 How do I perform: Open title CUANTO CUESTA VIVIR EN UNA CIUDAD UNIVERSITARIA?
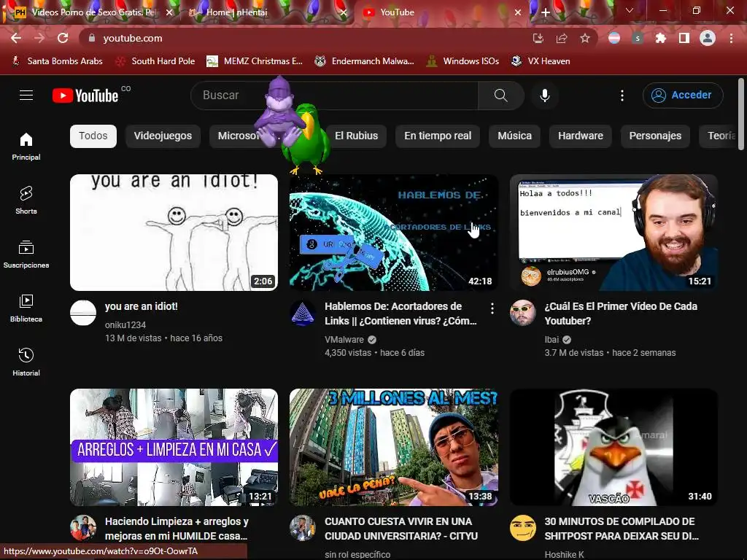click(x=401, y=529)
